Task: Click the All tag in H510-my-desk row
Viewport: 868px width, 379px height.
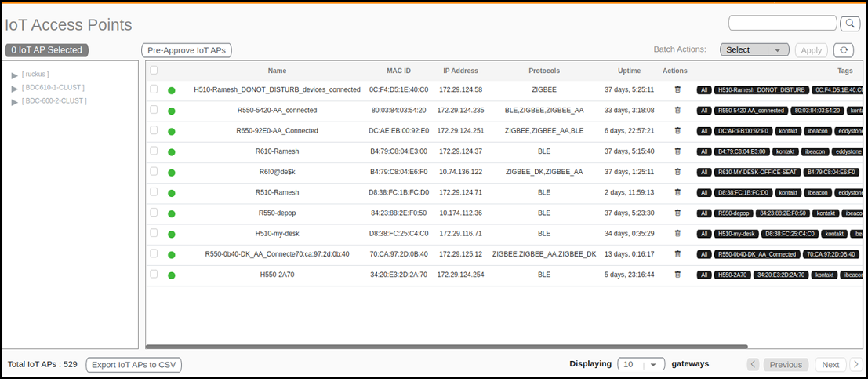Action: [704, 234]
